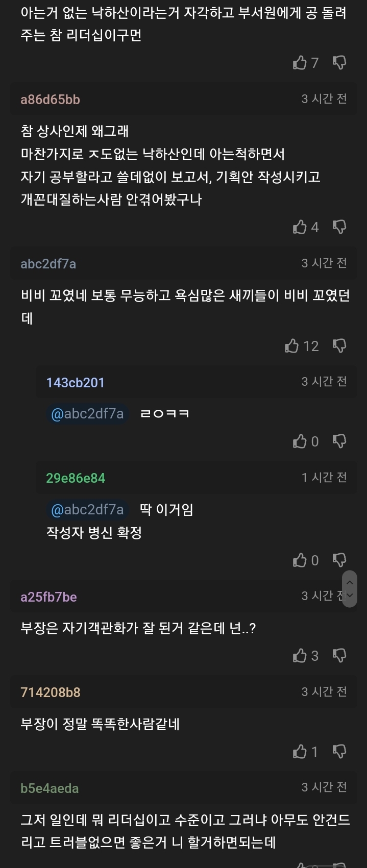Like the comment by a86d65bb
The width and height of the screenshot is (367, 868).
pos(300,227)
